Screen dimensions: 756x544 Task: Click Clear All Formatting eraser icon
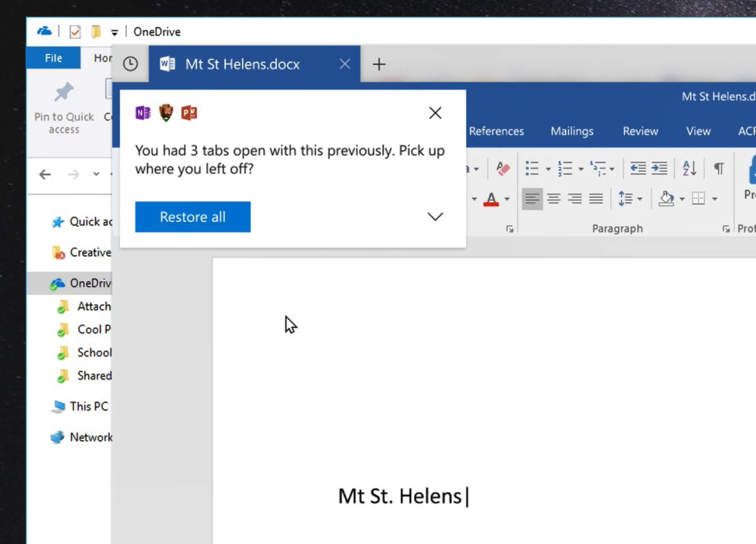pos(503,168)
